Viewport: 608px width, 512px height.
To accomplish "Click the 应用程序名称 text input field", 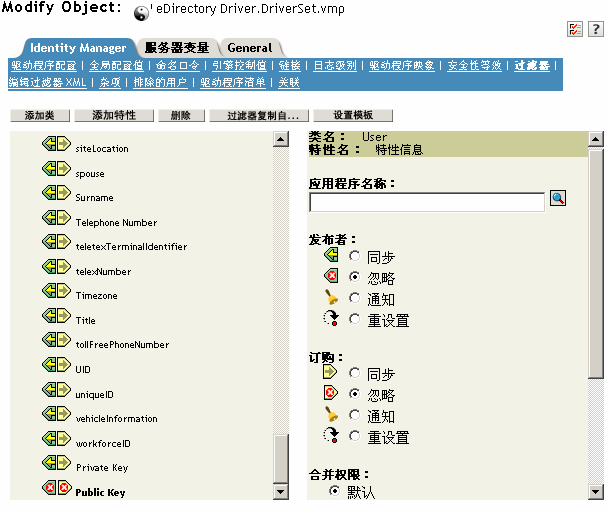I will pos(427,202).
